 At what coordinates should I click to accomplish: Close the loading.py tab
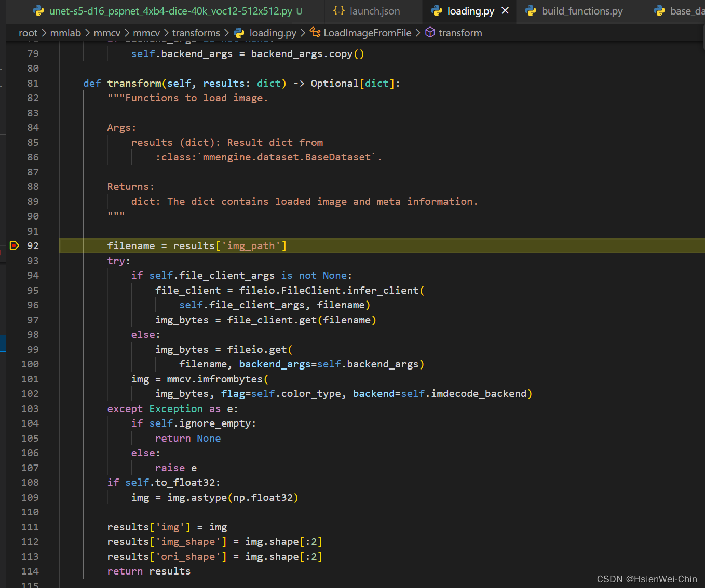(505, 11)
